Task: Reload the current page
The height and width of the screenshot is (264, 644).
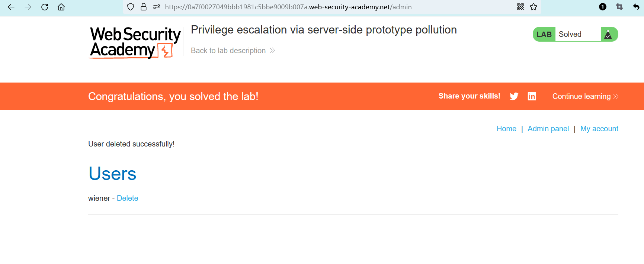Action: point(45,7)
